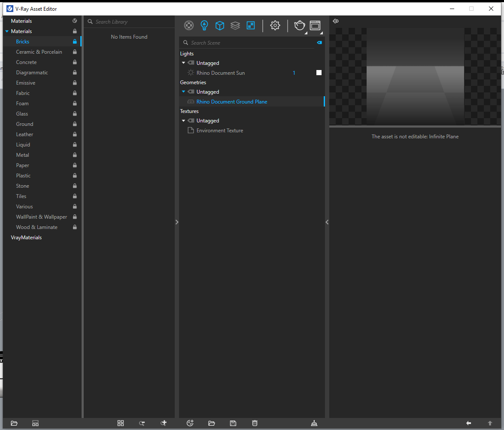Viewport: 504px width, 430px height.
Task: Click lock icon beside Bricks
Action: coord(75,42)
